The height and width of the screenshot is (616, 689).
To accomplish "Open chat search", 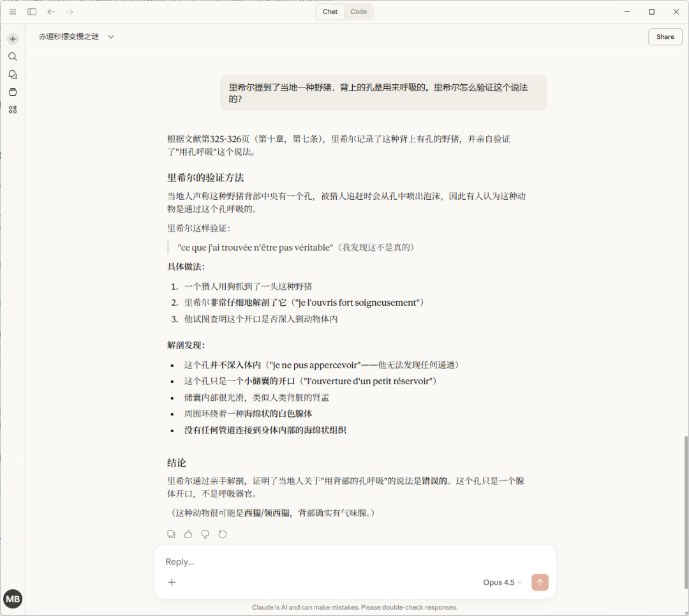I will 13,57.
